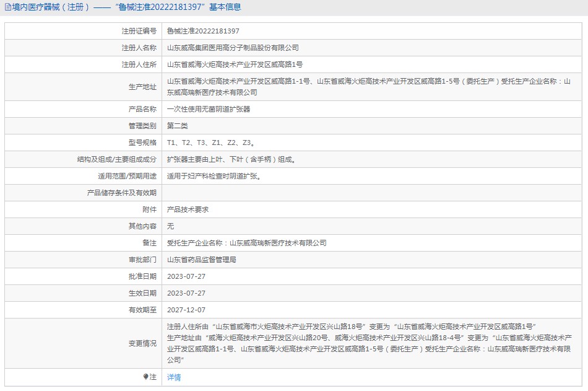
Task: Select the composition text 扩张器主要由上叶、下叶（含手柄）组成
Action: (231, 159)
